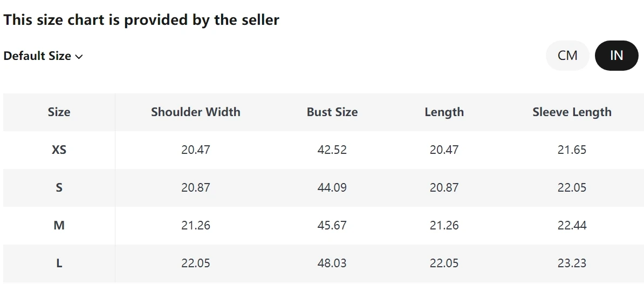644x284 pixels.
Task: Click the M size row label
Action: (59, 226)
